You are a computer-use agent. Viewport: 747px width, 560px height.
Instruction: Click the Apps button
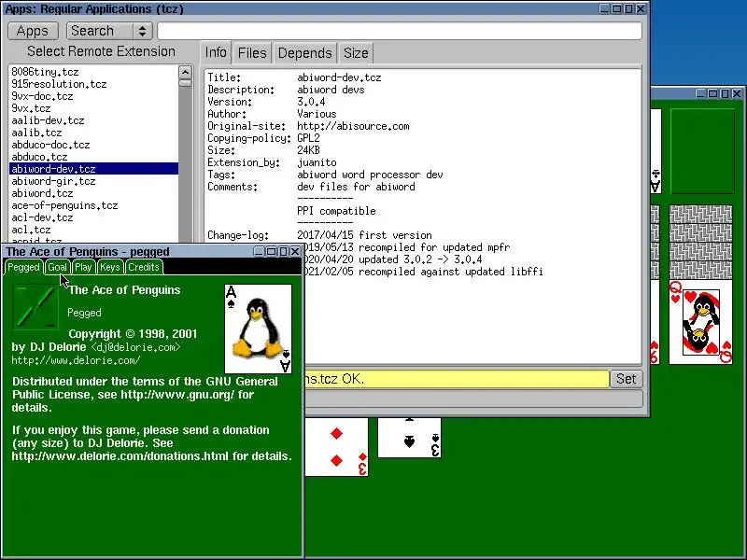coord(33,31)
